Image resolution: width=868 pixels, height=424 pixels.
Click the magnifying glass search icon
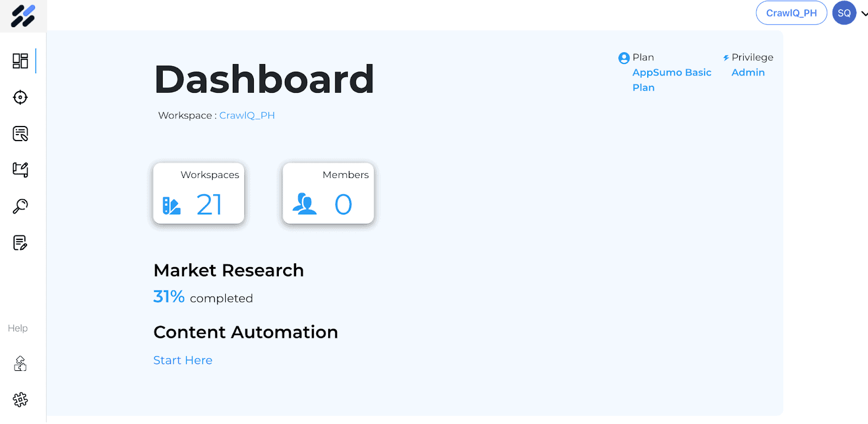pos(20,206)
